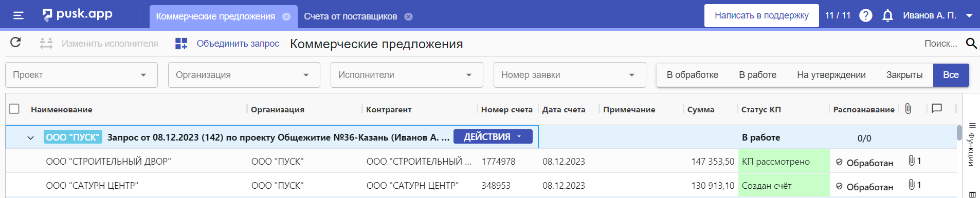Select row ООО "СТРОИТЕЛЬНЫЙ ДВОР" name

click(108, 162)
